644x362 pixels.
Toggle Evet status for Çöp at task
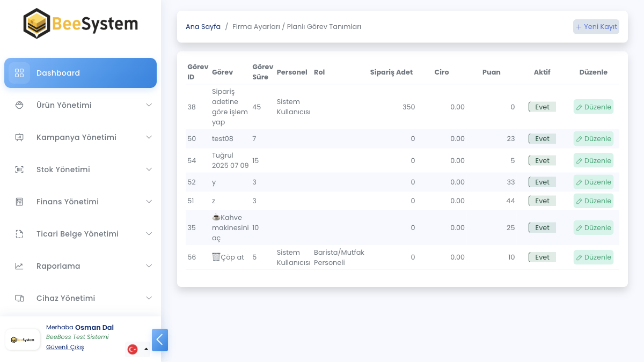(542, 257)
